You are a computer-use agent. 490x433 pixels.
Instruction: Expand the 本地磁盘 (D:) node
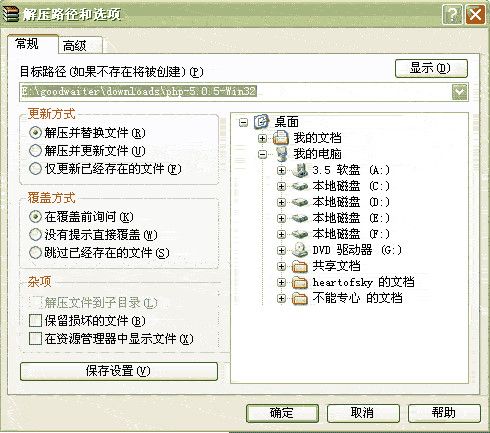click(281, 202)
